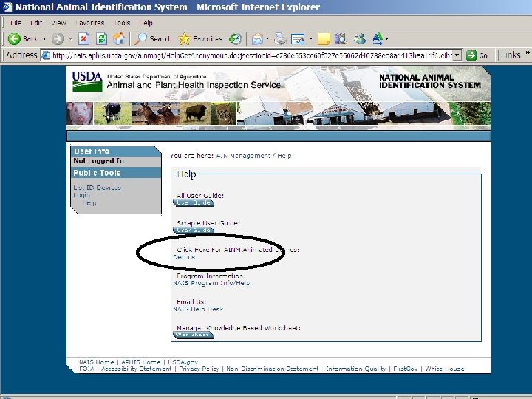Open NAIS Program Info/Help link

pos(212,283)
